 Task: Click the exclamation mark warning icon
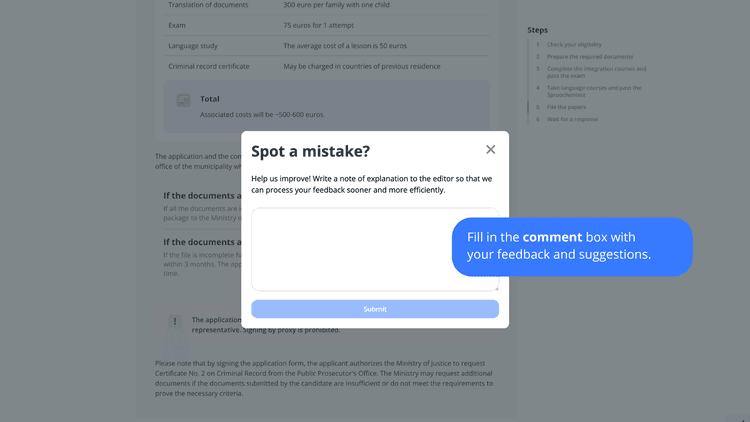coord(175,321)
